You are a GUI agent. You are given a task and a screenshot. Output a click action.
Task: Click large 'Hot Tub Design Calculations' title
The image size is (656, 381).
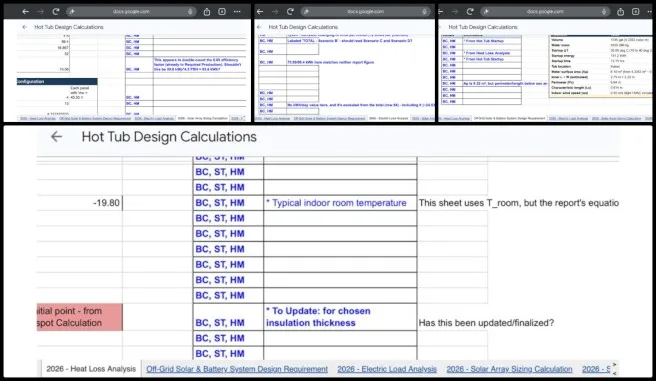(x=169, y=137)
